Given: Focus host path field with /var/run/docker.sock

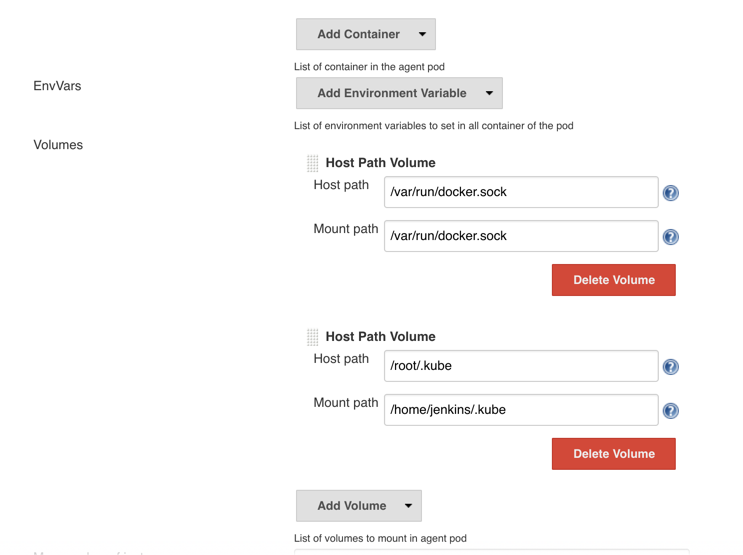Looking at the screenshot, I should click(x=520, y=192).
